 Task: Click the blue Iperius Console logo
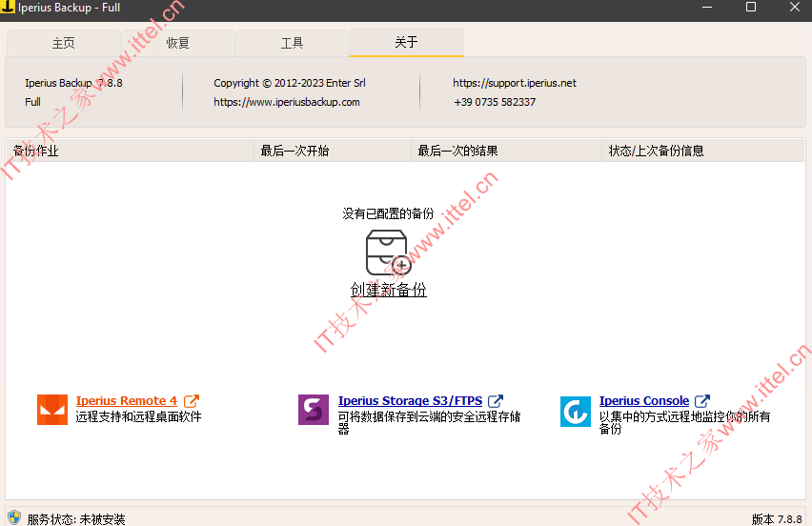576,412
